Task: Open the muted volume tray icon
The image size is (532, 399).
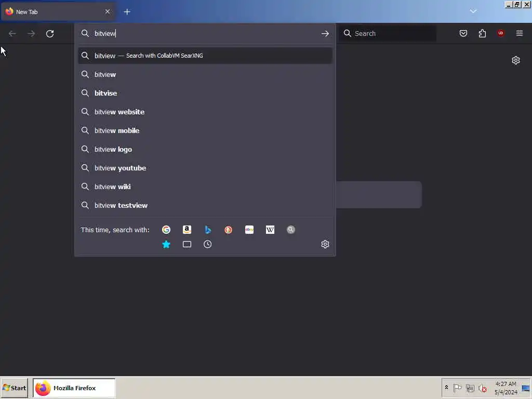Action: [x=482, y=388]
